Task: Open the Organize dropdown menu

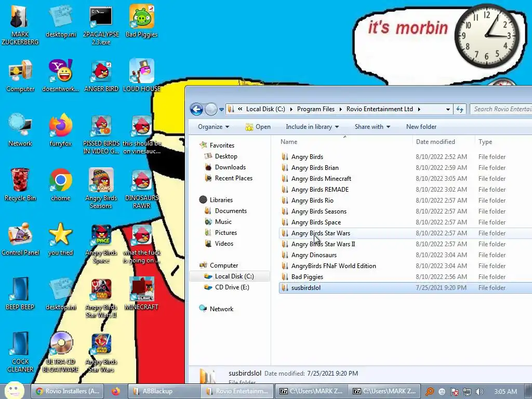Action: [214, 127]
